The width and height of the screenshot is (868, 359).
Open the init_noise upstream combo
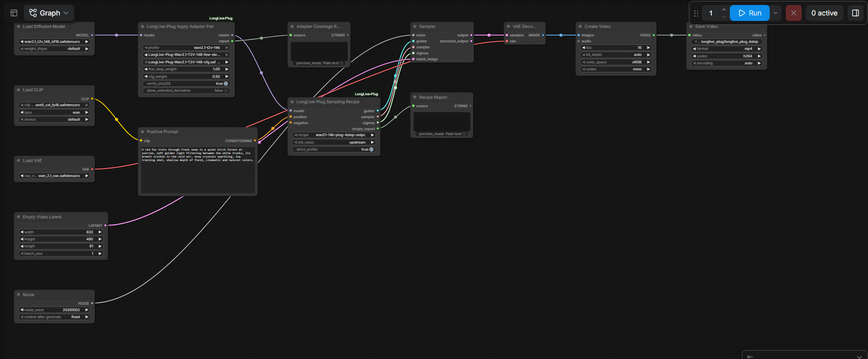333,143
